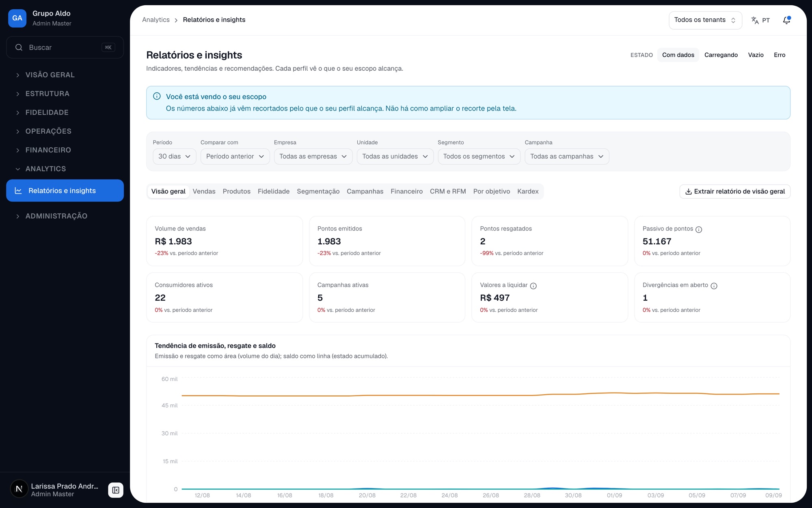
Task: Click the scope info icon in banner
Action: [x=157, y=96]
